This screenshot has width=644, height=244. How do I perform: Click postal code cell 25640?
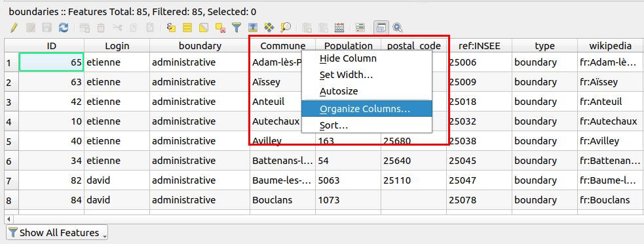coord(413,161)
